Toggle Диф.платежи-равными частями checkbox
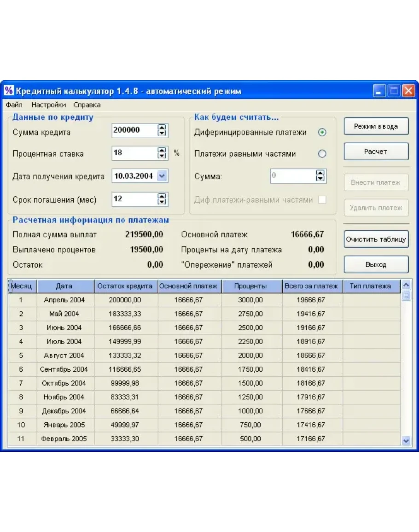419x532 pixels. [322, 200]
